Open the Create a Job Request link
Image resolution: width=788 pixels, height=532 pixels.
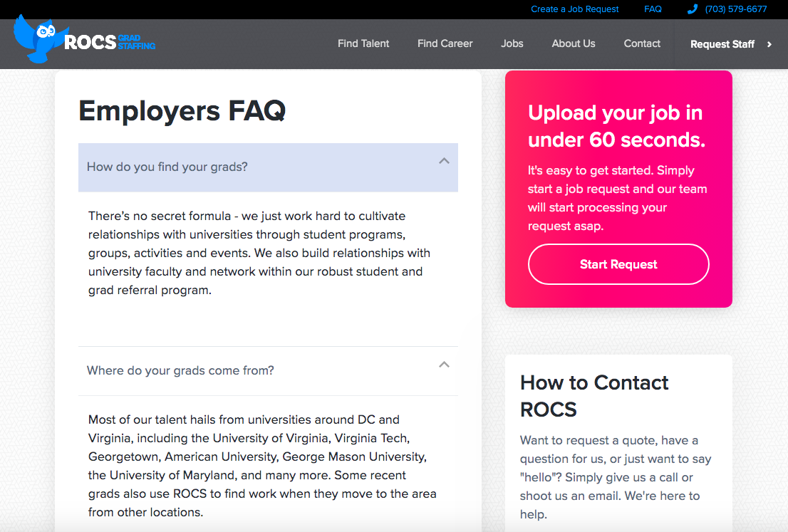click(574, 9)
